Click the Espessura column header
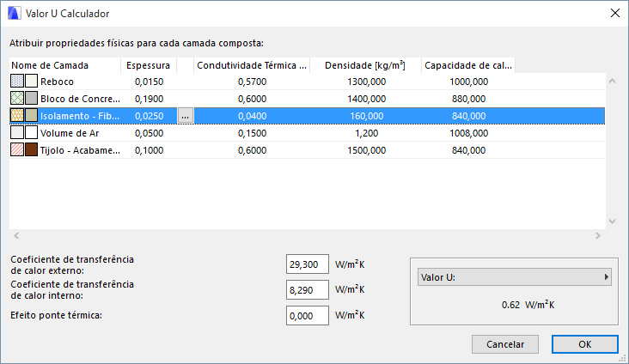The image size is (629, 364). (x=148, y=65)
